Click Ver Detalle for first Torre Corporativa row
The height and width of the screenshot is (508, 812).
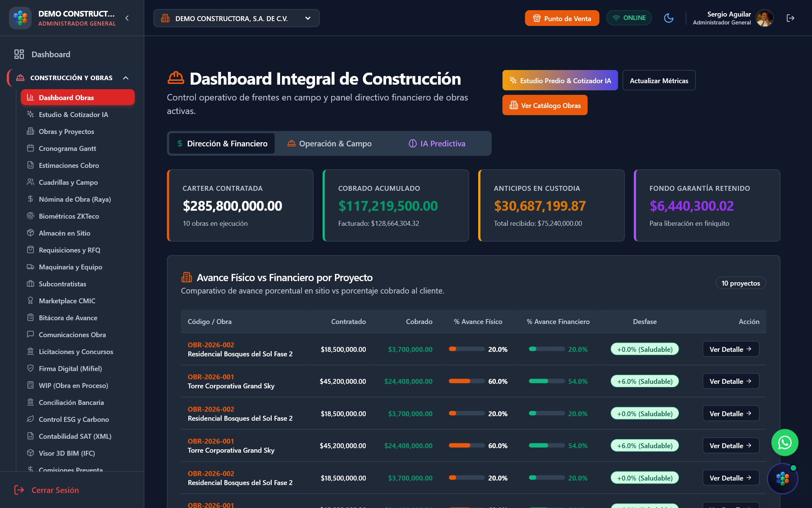pyautogui.click(x=731, y=381)
